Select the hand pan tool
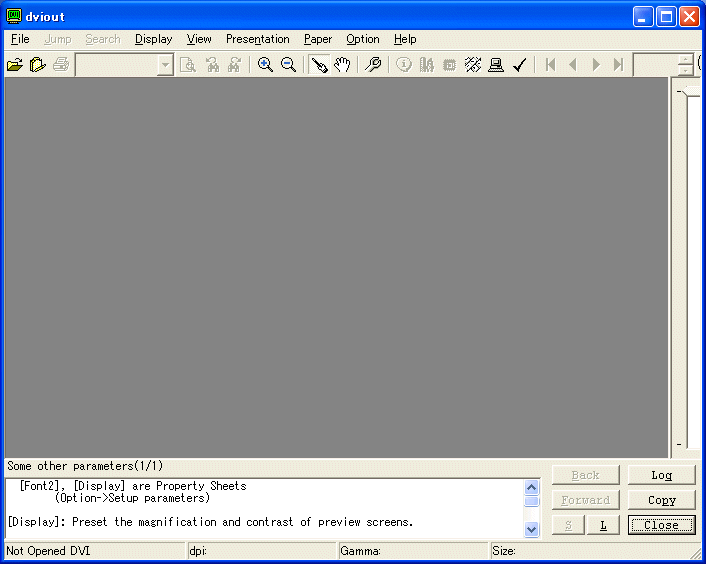This screenshot has width=706, height=564. [x=343, y=65]
